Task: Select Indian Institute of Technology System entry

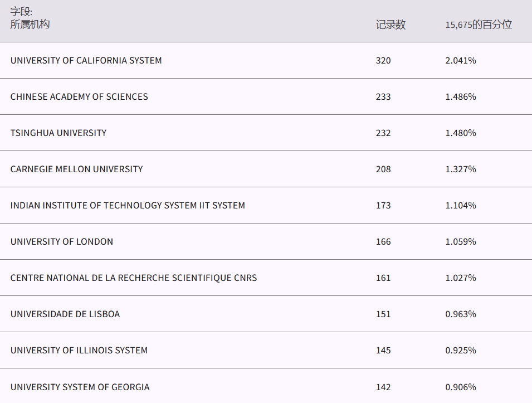Action: tap(128, 205)
